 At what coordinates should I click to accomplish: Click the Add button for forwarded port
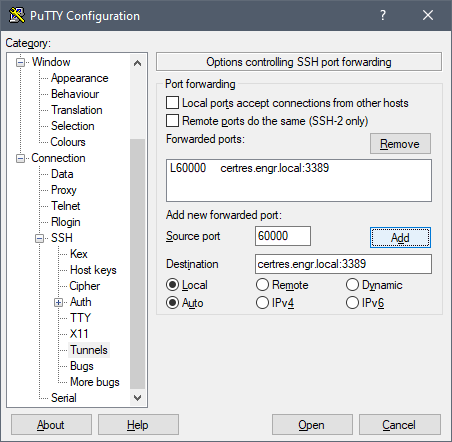400,238
